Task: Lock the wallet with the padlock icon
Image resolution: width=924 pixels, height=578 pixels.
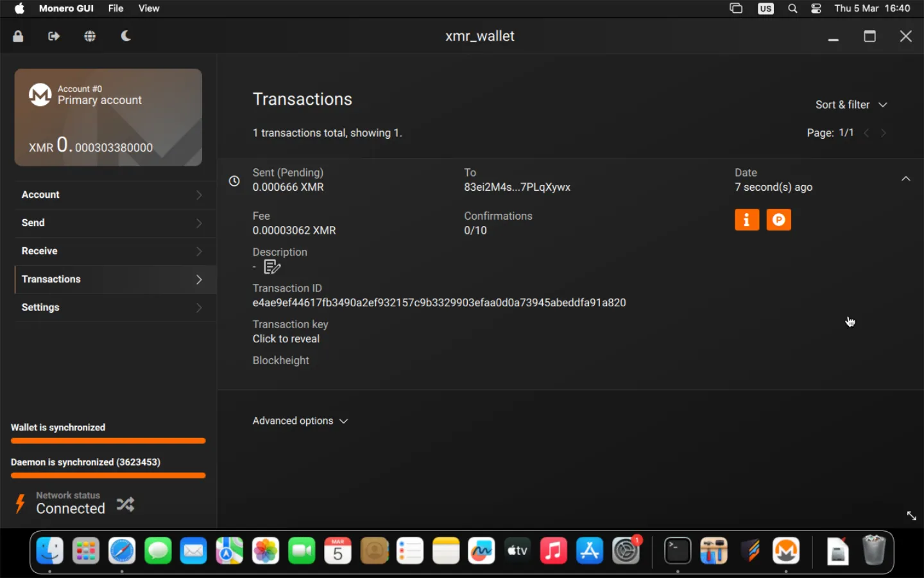Action: point(18,37)
